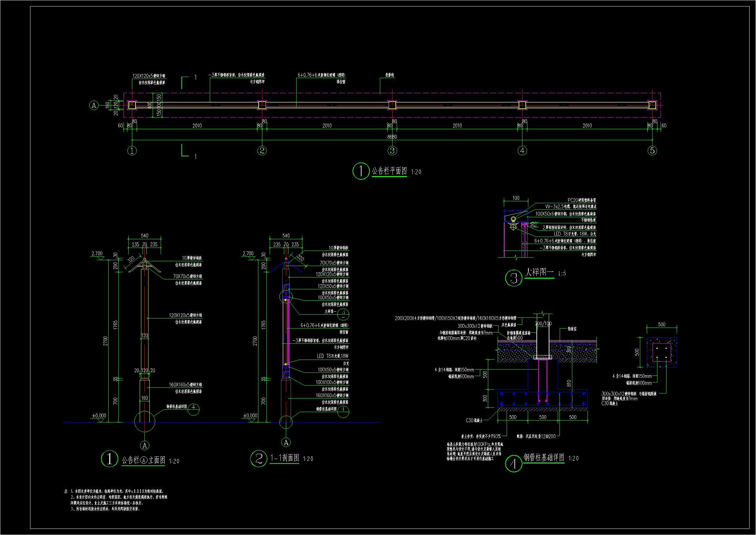Click grid bubble 2 below the plan

(262, 150)
